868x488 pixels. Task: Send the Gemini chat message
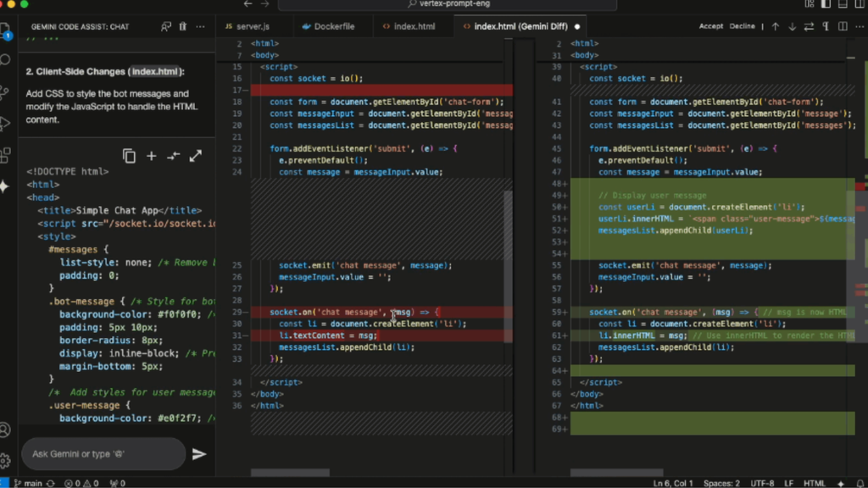point(198,454)
